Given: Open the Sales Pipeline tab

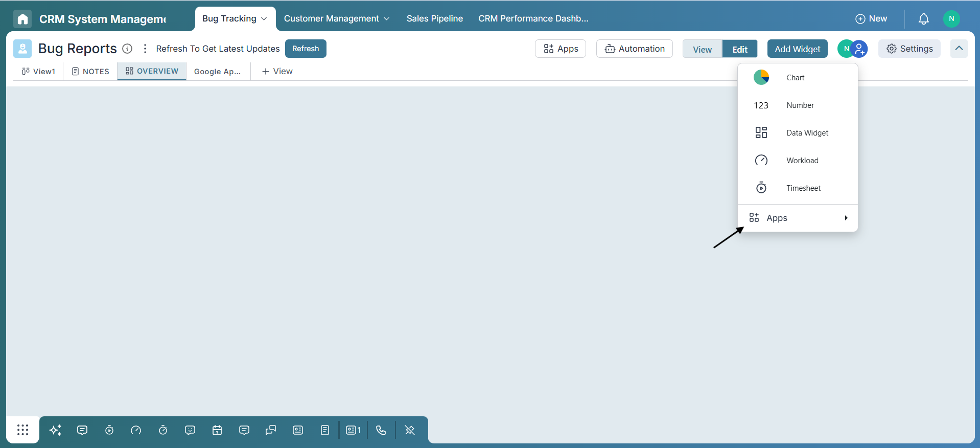Looking at the screenshot, I should pyautogui.click(x=435, y=19).
